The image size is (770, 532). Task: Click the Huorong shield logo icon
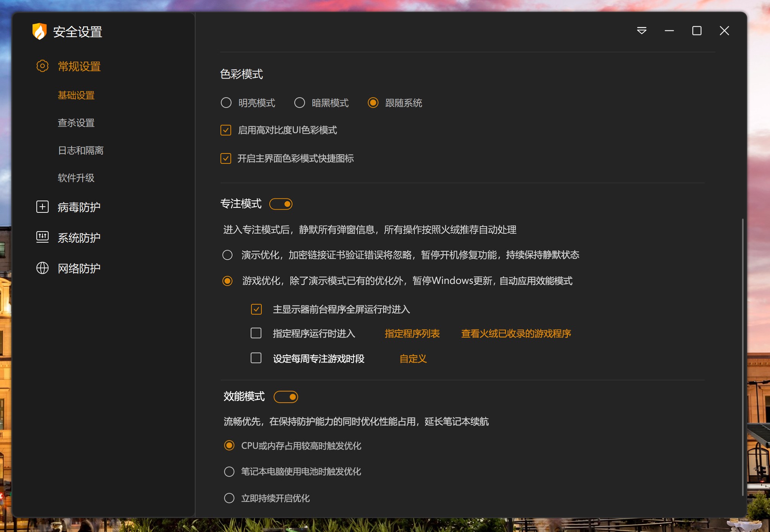pos(39,31)
